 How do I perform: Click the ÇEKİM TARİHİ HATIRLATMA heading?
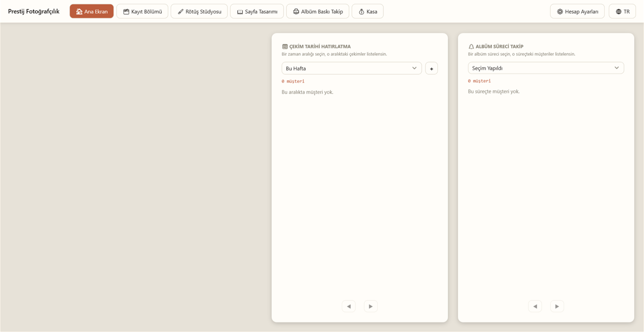[x=320, y=46]
